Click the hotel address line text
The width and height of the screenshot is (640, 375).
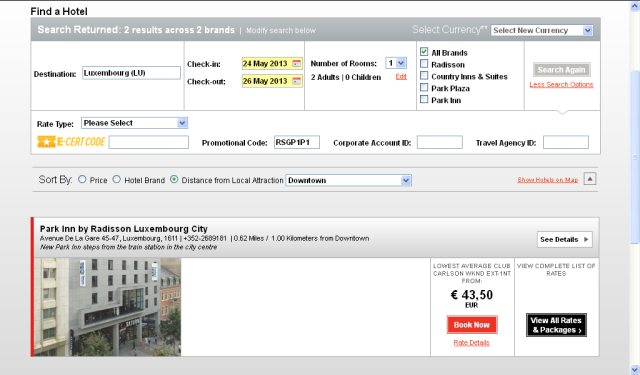click(x=204, y=238)
